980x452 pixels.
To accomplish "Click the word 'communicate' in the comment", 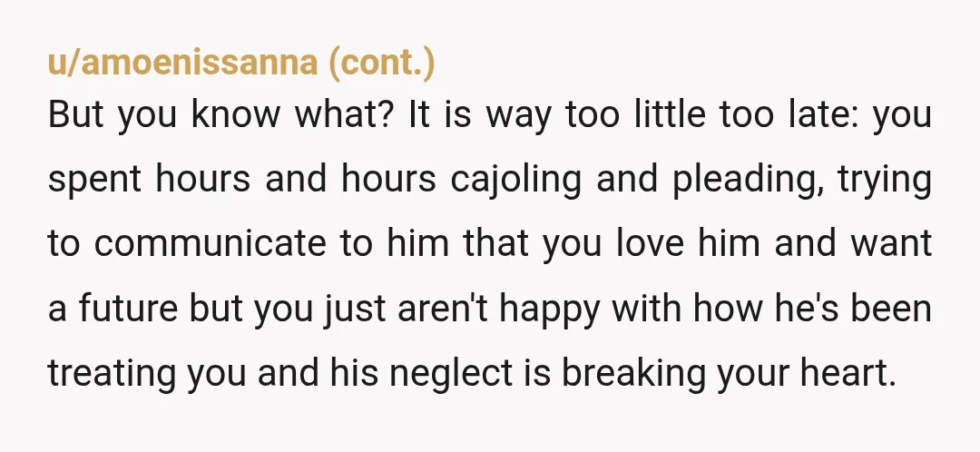I will 210,244.
